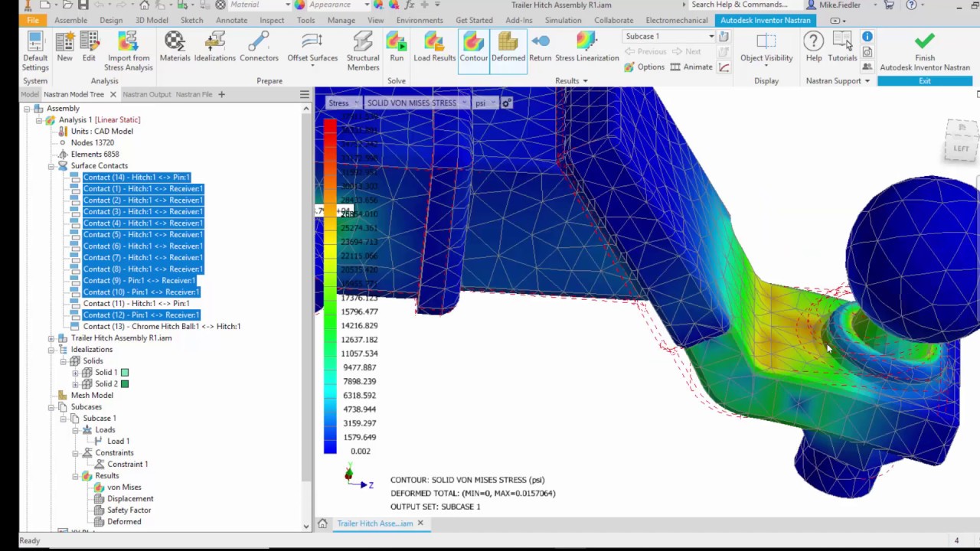Viewport: 980px width, 551px height.
Task: Switch to the Nastran Output tab
Action: 146,94
